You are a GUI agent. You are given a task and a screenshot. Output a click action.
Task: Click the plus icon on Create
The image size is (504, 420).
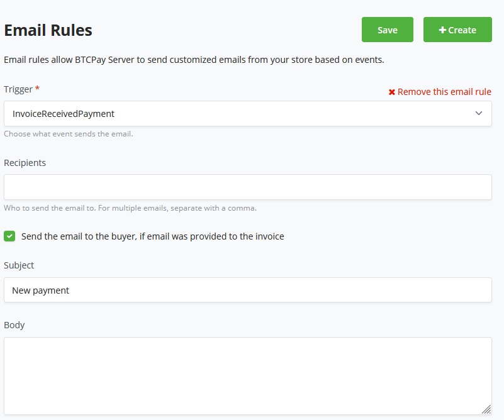[442, 30]
